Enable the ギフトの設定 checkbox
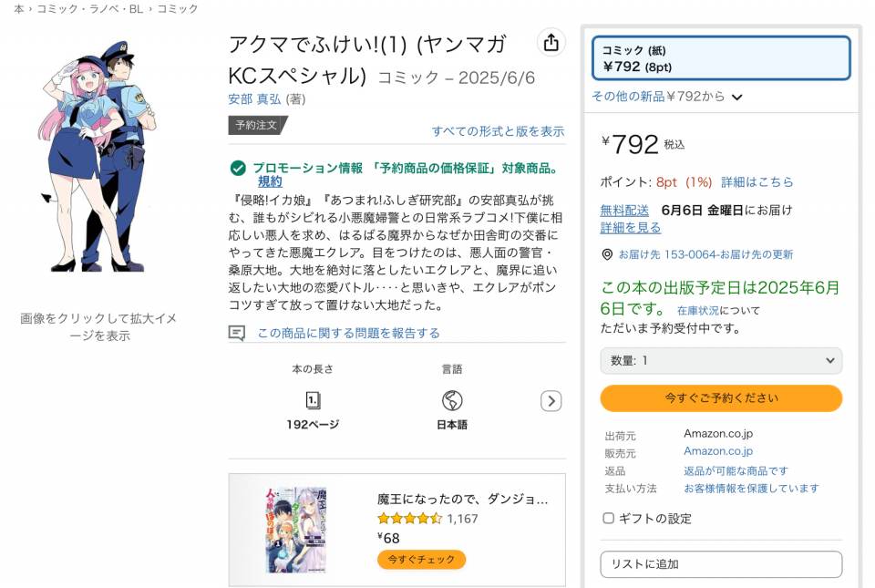The image size is (875, 588). pyautogui.click(x=608, y=519)
